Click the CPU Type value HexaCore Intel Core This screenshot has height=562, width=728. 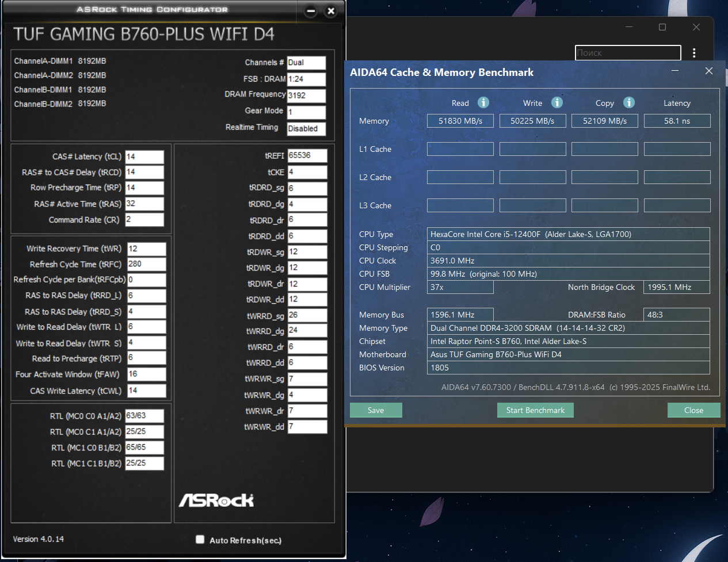568,234
